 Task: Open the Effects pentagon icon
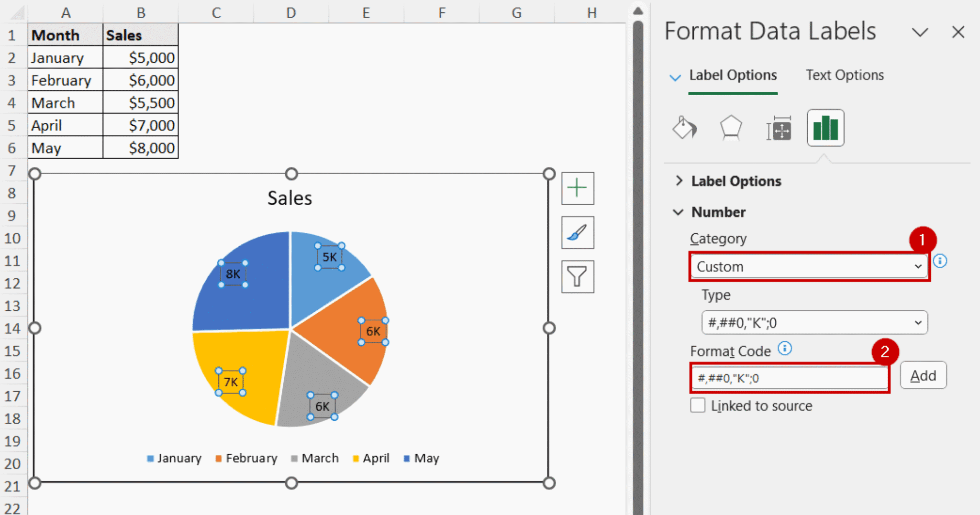click(731, 128)
